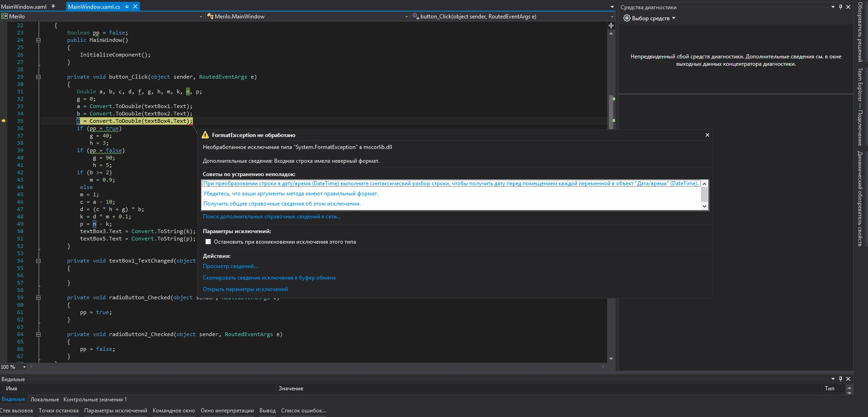Click the tips list scroll down arrow
The width and height of the screenshot is (868, 417).
coord(704,206)
